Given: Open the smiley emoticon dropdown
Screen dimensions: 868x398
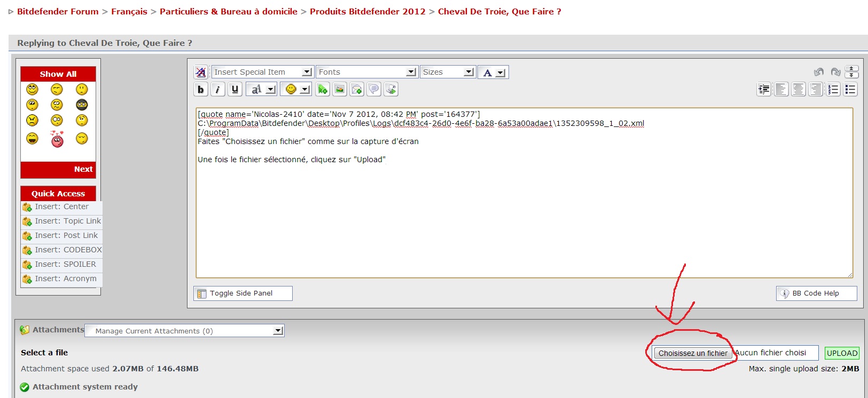Looking at the screenshot, I should (x=296, y=89).
